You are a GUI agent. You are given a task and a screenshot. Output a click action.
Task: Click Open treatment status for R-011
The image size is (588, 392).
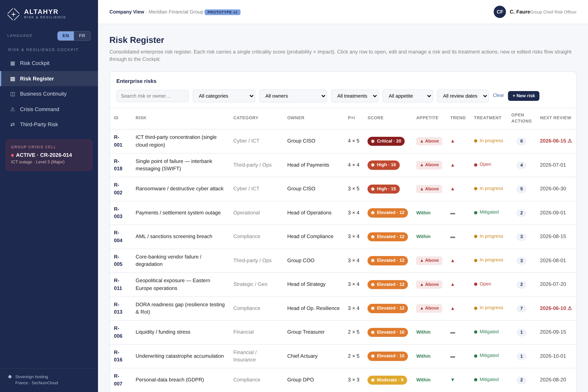pyautogui.click(x=482, y=284)
